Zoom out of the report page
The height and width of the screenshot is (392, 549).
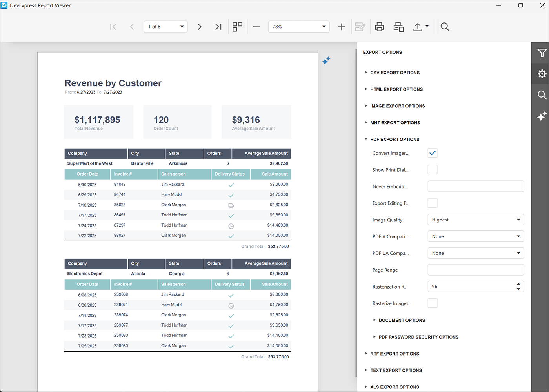pos(256,27)
